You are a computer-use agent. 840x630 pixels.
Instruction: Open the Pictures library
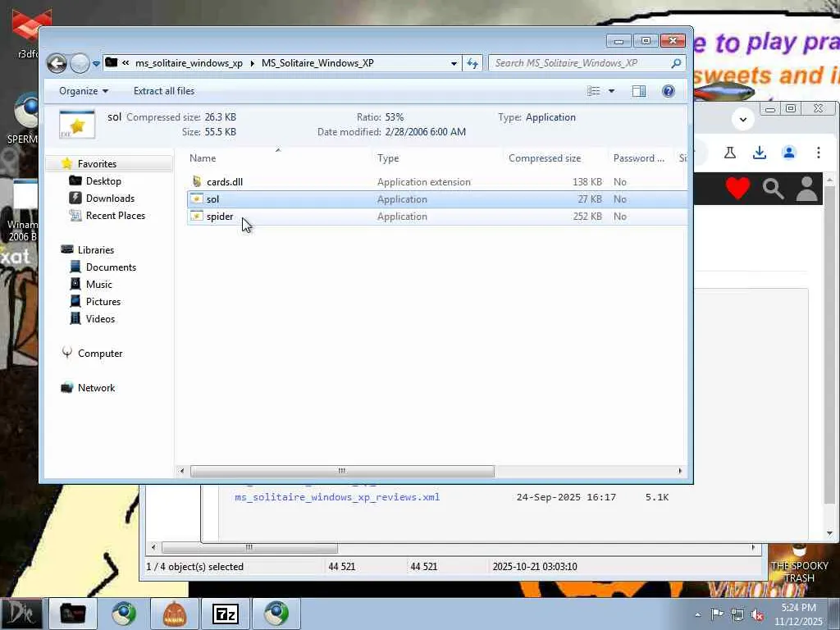click(x=103, y=302)
